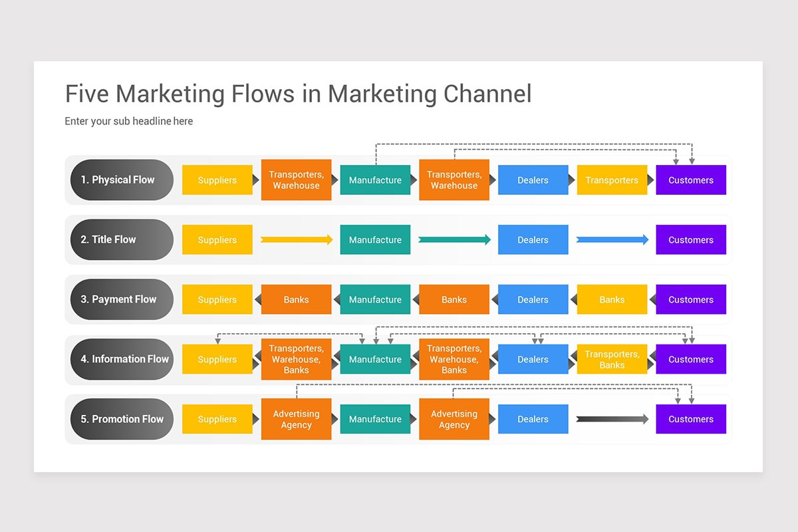Click the Manufacture box in the Title Flow row
Image resolution: width=798 pixels, height=532 pixels.
click(x=375, y=239)
